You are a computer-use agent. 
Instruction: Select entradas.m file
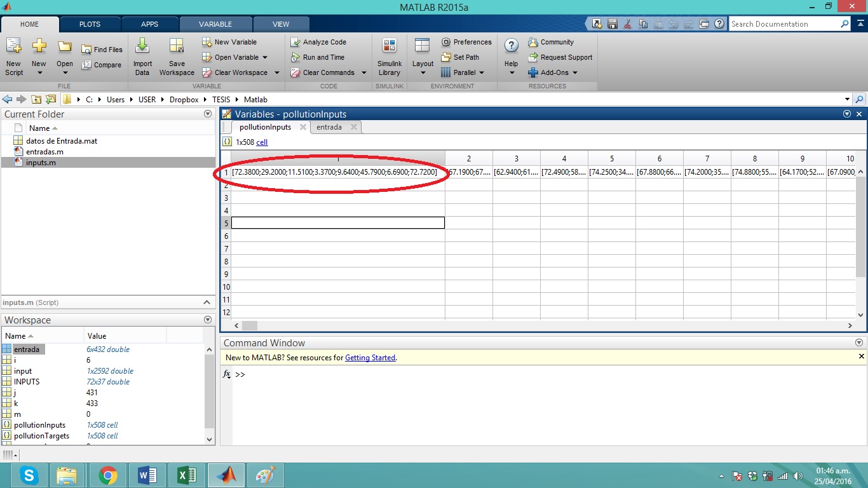point(44,152)
